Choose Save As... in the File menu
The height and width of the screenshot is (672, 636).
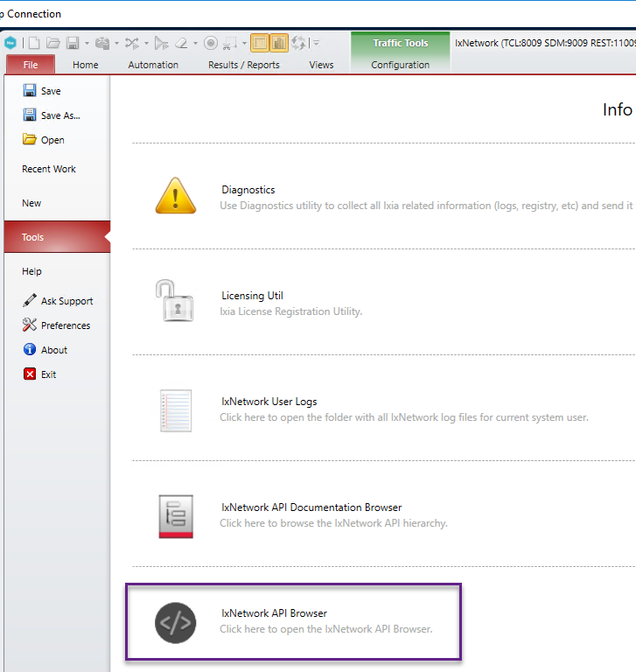(52, 115)
